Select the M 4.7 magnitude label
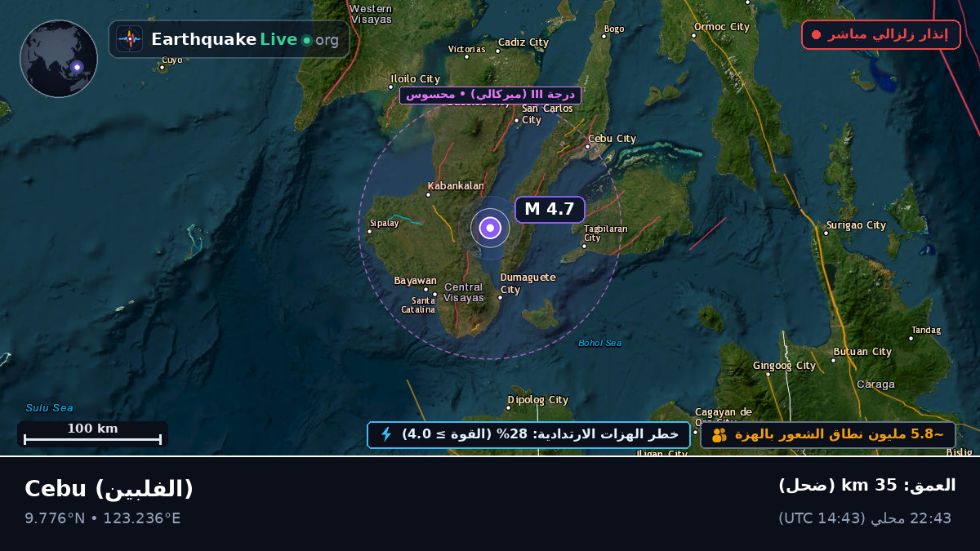The image size is (980, 551). click(550, 209)
